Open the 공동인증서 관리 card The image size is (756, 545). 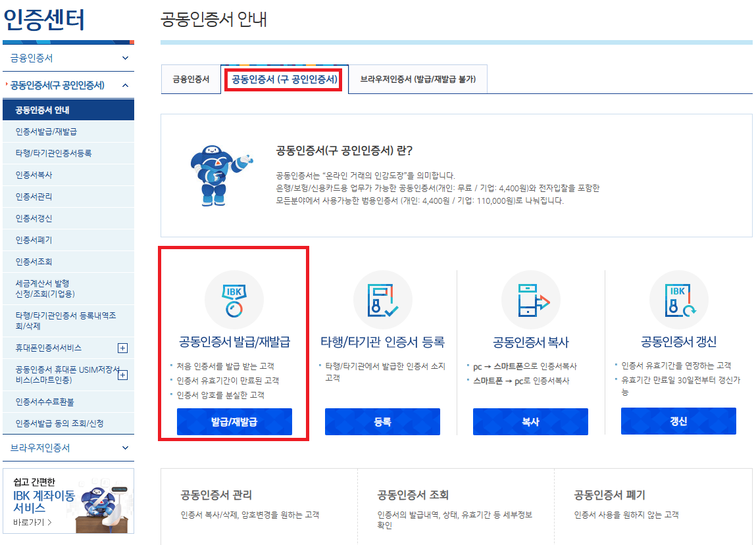coord(259,506)
